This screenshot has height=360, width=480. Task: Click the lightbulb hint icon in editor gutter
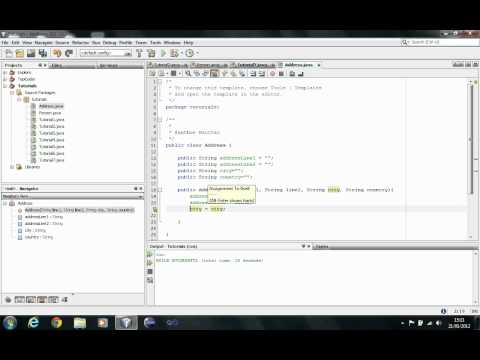pos(155,209)
